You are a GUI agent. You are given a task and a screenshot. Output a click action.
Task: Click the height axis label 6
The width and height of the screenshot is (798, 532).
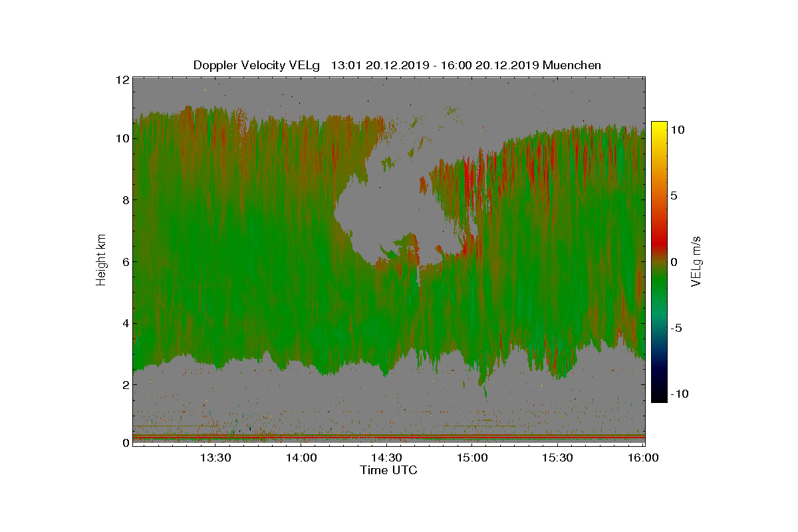click(124, 262)
